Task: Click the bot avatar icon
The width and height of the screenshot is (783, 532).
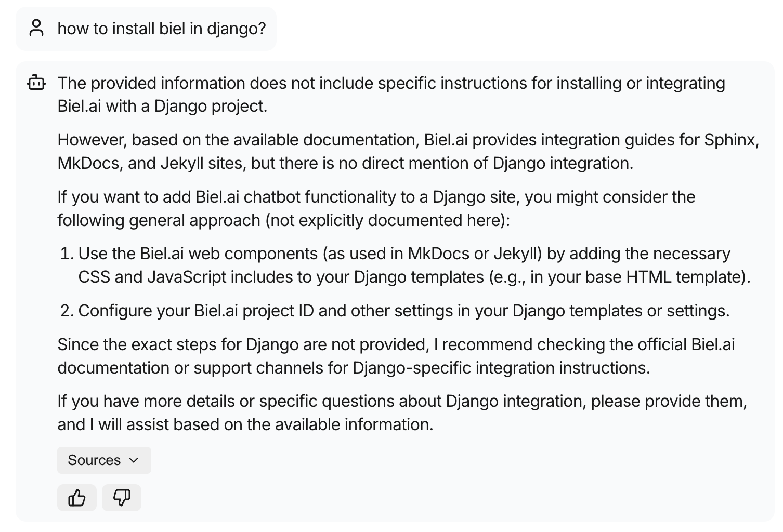Action: click(36, 83)
